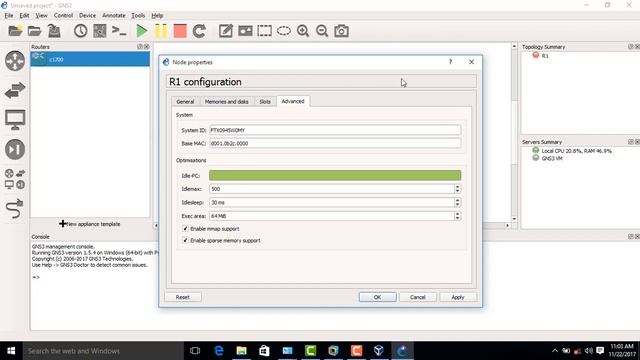Click the Zoom in magnifier icon
Image resolution: width=640 pixels, height=360 pixels.
[303, 31]
